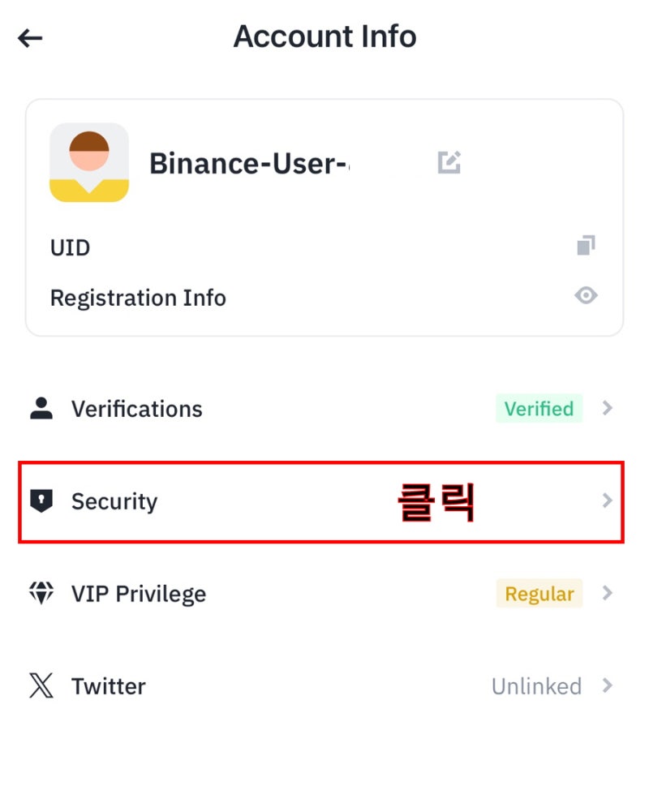Click the Binance-User- nickname text

tap(250, 164)
